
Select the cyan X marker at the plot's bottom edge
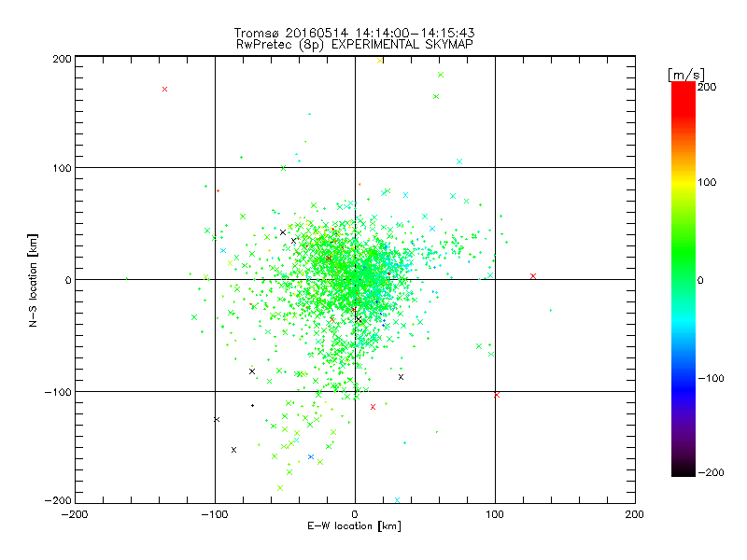point(397,500)
